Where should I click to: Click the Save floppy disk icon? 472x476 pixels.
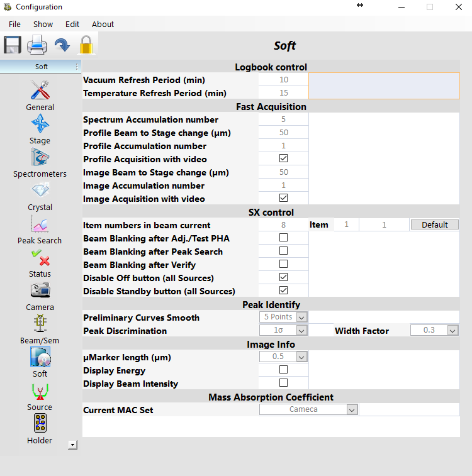(x=13, y=45)
